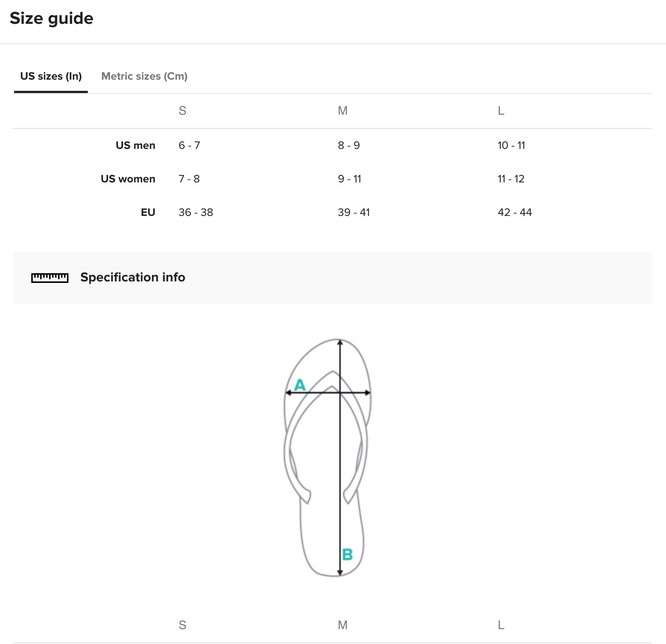This screenshot has width=666, height=644.
Task: Click the 10 - 11 US men large cell
Action: pos(512,145)
